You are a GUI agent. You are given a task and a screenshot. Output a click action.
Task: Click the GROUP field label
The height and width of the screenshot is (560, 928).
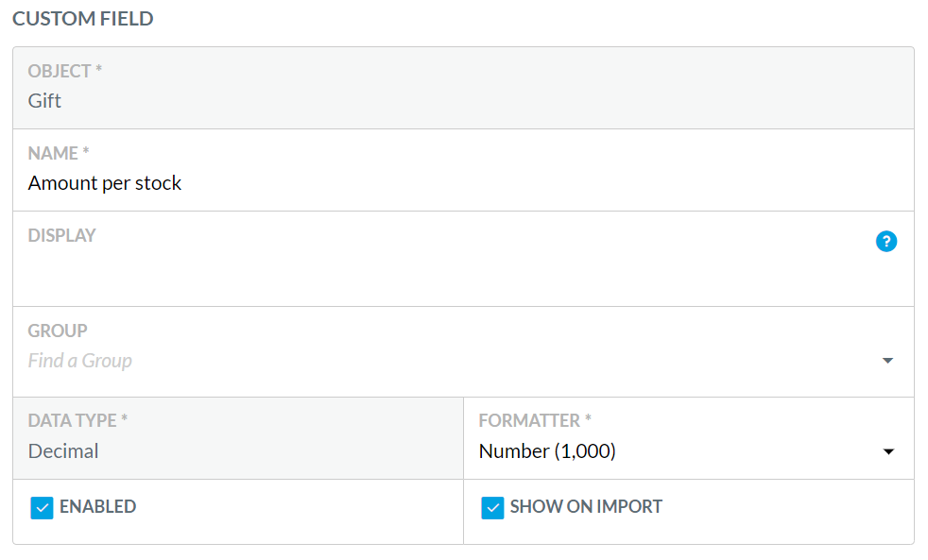pyautogui.click(x=58, y=331)
